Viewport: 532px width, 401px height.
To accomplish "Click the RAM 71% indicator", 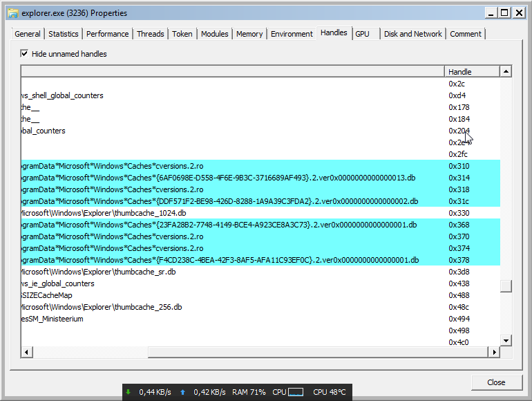I will (249, 392).
